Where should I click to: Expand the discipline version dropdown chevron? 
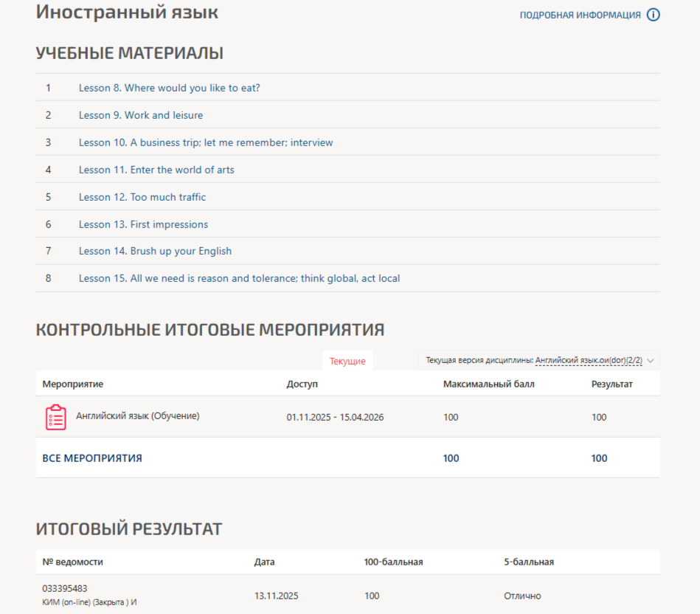pyautogui.click(x=650, y=361)
